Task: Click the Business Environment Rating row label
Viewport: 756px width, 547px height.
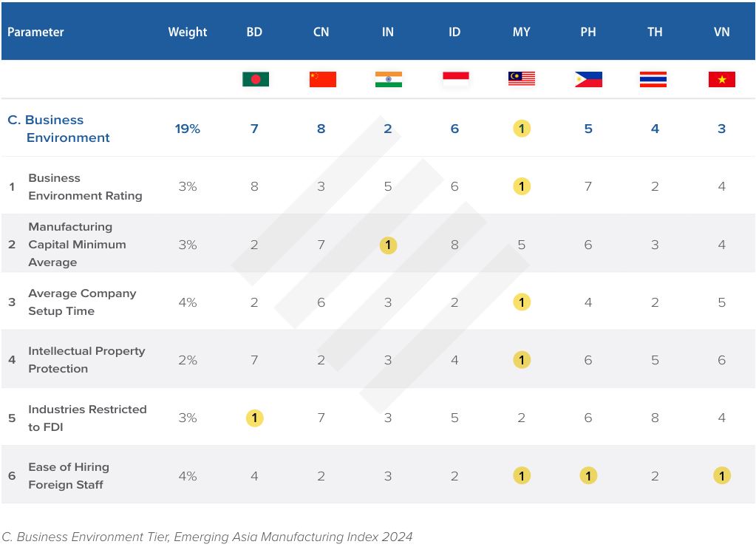Action: pyautogui.click(x=85, y=187)
